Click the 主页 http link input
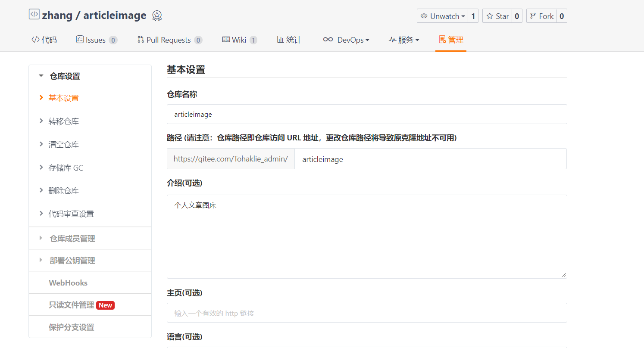 point(367,313)
